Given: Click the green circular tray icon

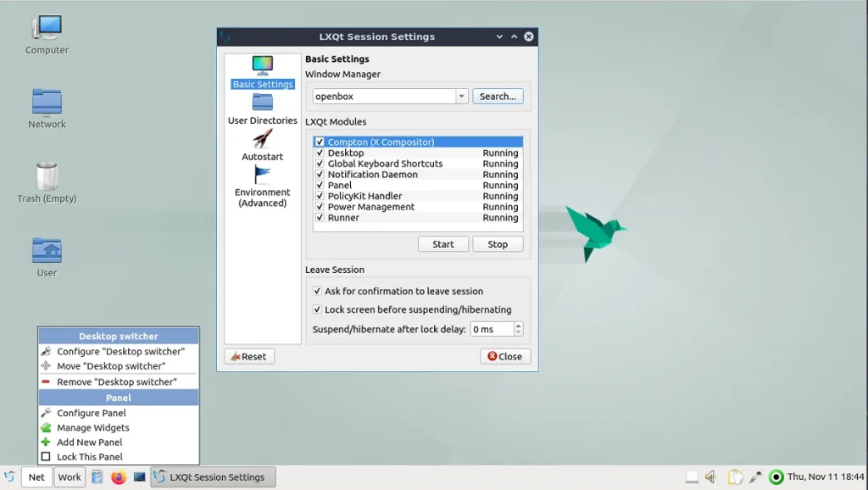Looking at the screenshot, I should pyautogui.click(x=776, y=476).
